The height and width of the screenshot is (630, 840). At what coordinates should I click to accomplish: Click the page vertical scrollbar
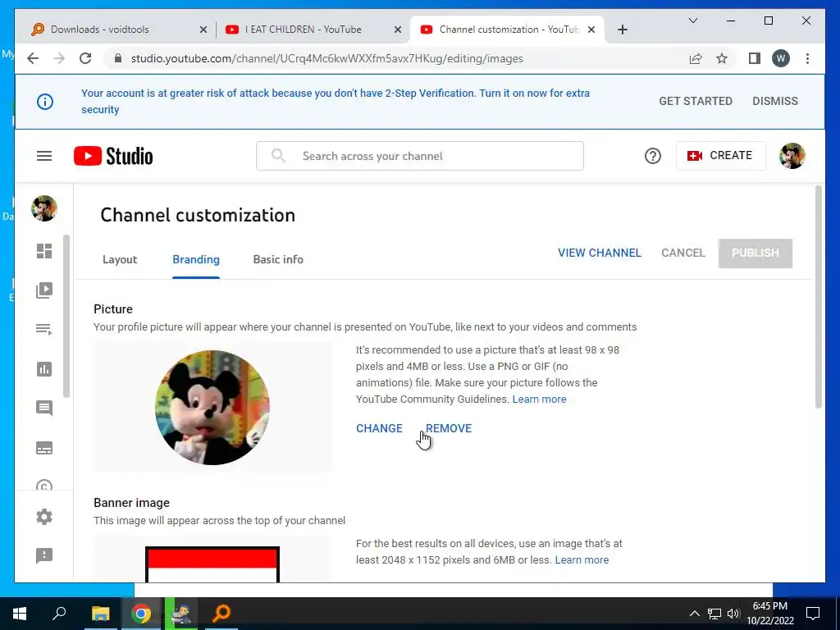coord(818,297)
